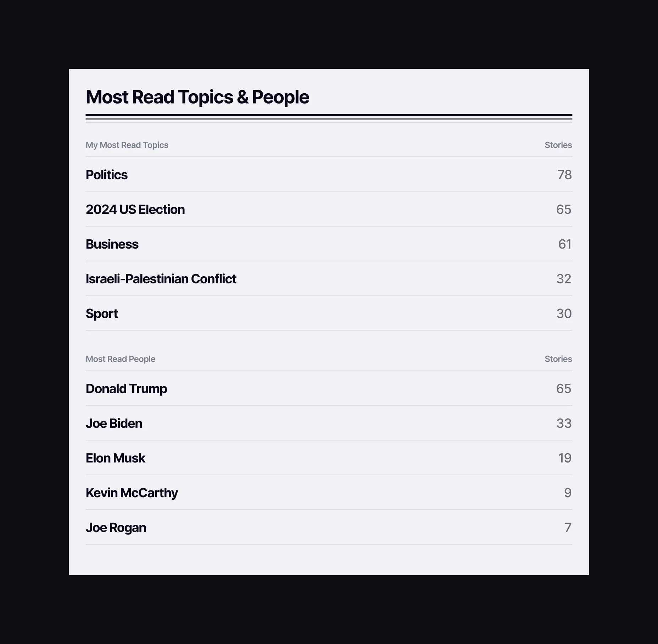
Task: Select the 2024 US Election topic
Action: [x=329, y=209]
